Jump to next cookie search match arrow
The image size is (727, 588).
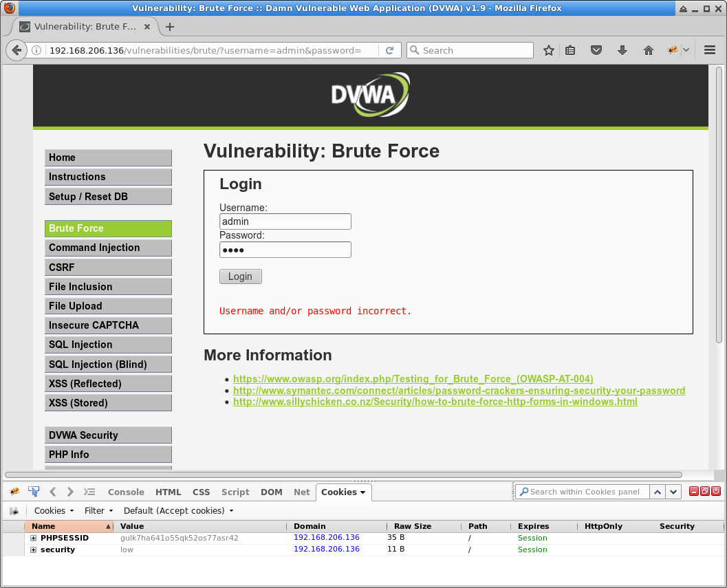tap(673, 492)
